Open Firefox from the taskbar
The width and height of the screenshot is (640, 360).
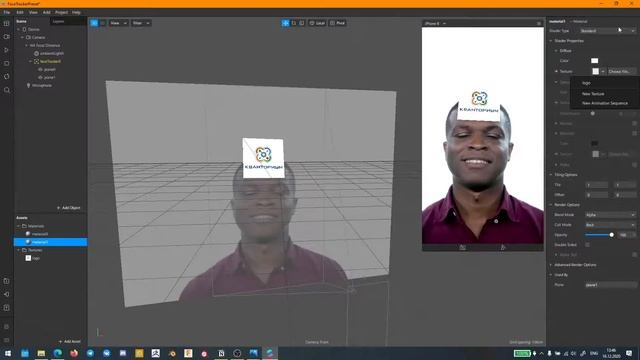(74, 353)
